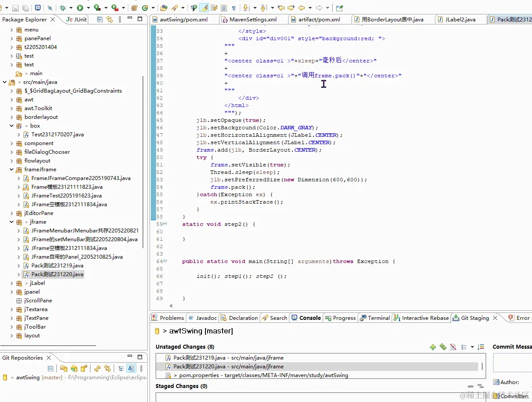Click Refresh icon in Git Repositories
The image size is (532, 402).
pyautogui.click(x=97, y=368)
